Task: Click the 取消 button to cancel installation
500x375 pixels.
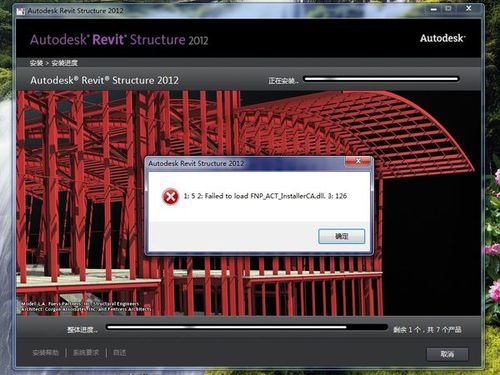Action: (447, 354)
